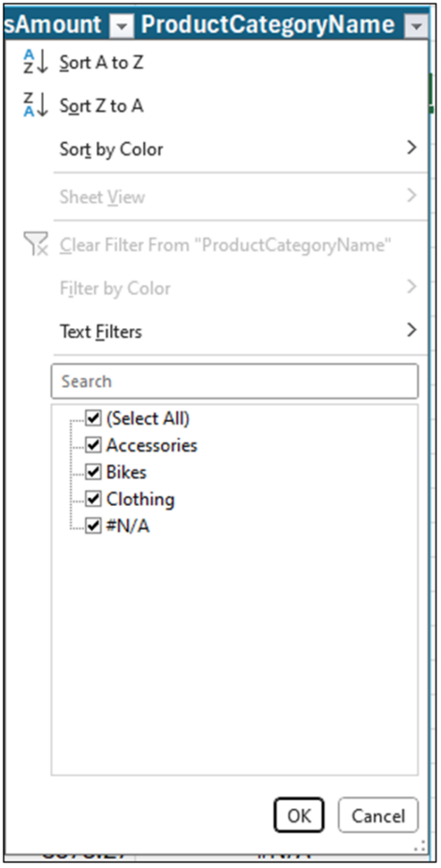Viewport: 441px width, 868px height.
Task: Uncheck the Accessories checkbox
Action: click(x=93, y=444)
